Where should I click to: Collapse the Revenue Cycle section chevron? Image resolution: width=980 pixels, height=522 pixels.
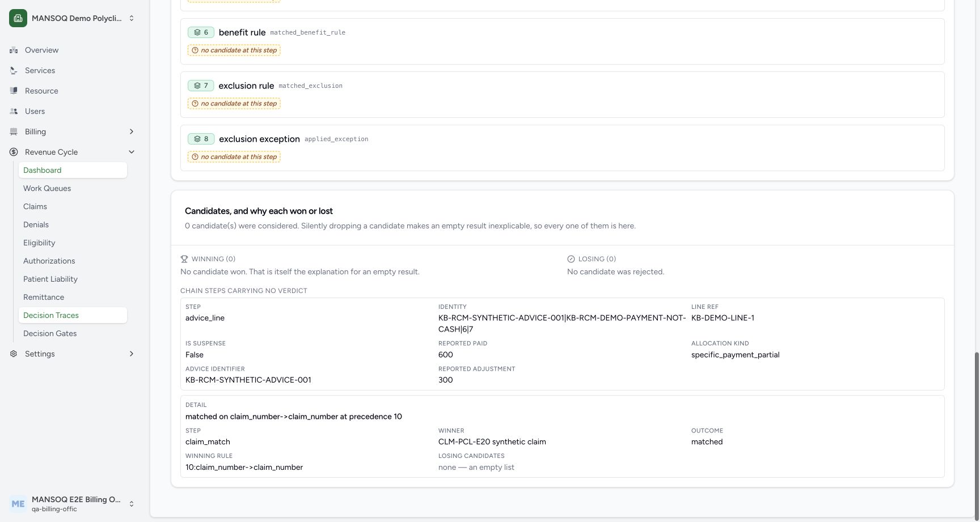click(132, 152)
